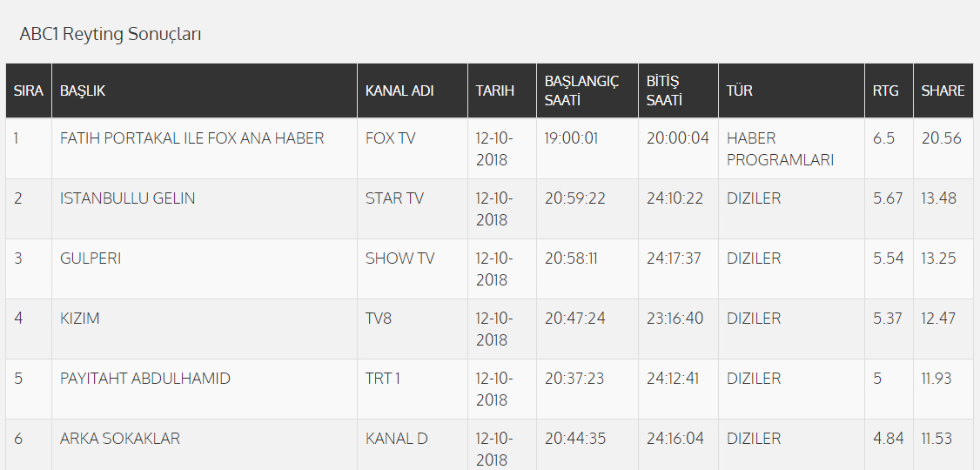Viewport: 980px width, 470px height.
Task: Click the TÜR column header
Action: [740, 91]
